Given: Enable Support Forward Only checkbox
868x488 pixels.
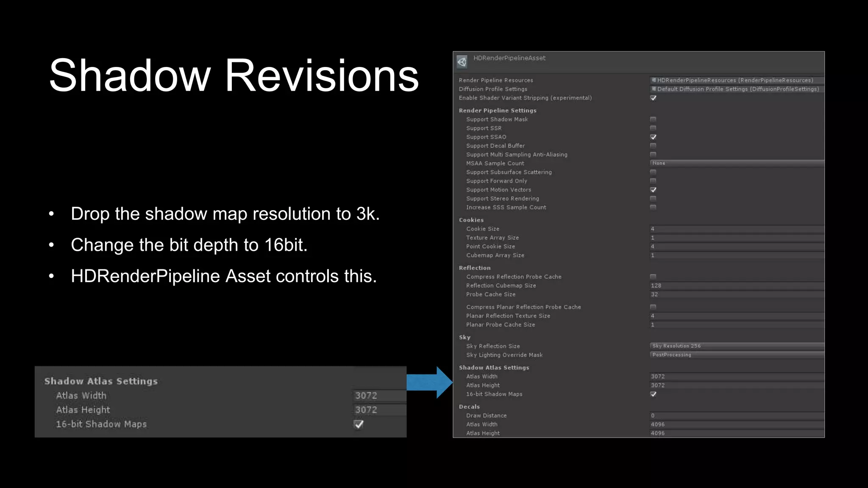Looking at the screenshot, I should click(653, 181).
